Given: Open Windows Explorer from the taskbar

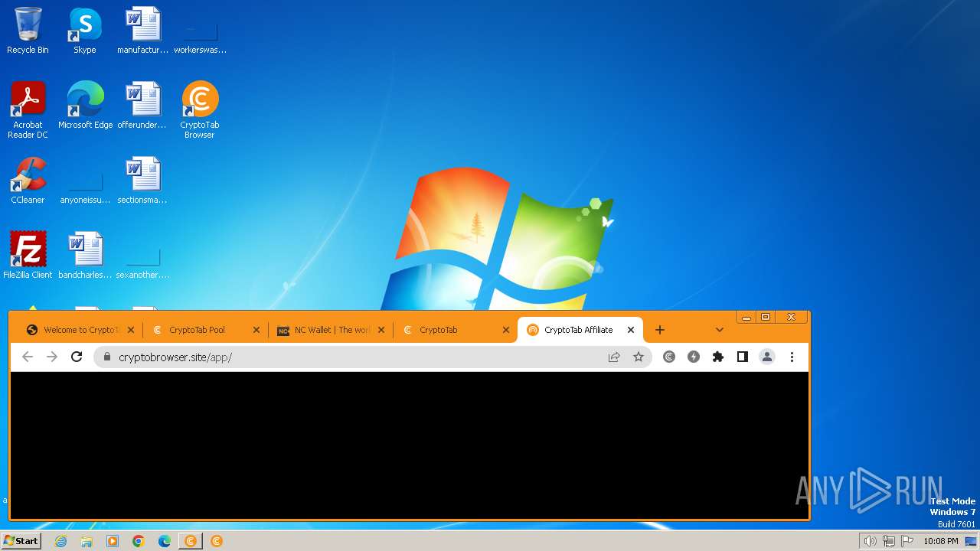Looking at the screenshot, I should pyautogui.click(x=87, y=541).
